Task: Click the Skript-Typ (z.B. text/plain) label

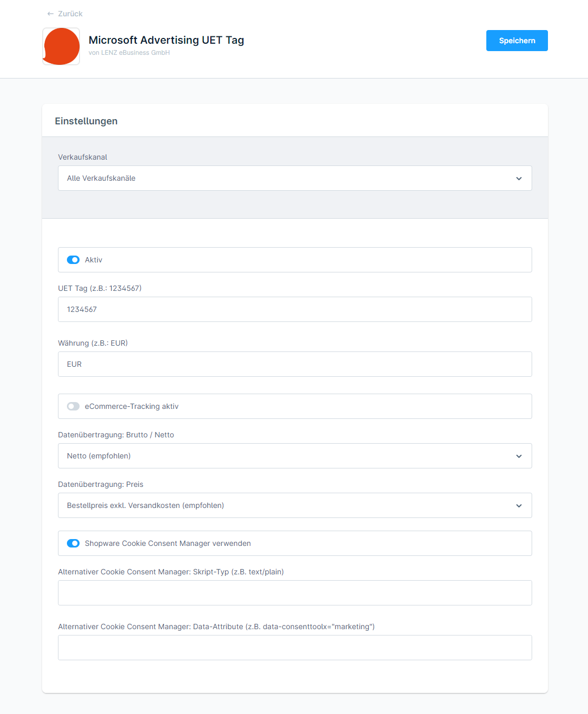Action: click(x=171, y=572)
